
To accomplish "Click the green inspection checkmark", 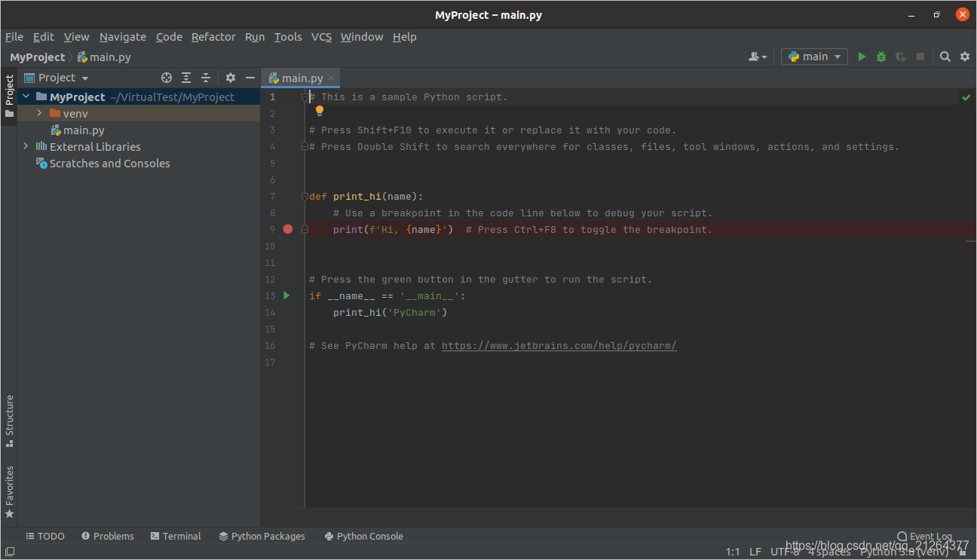I will point(966,96).
